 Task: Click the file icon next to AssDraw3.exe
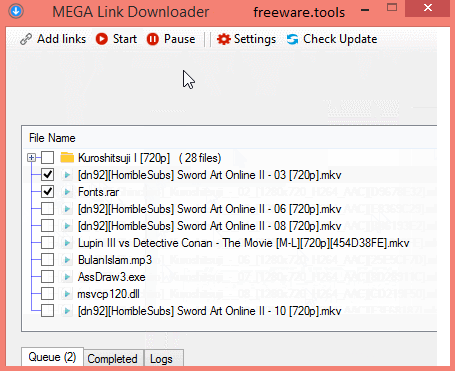[x=67, y=277]
